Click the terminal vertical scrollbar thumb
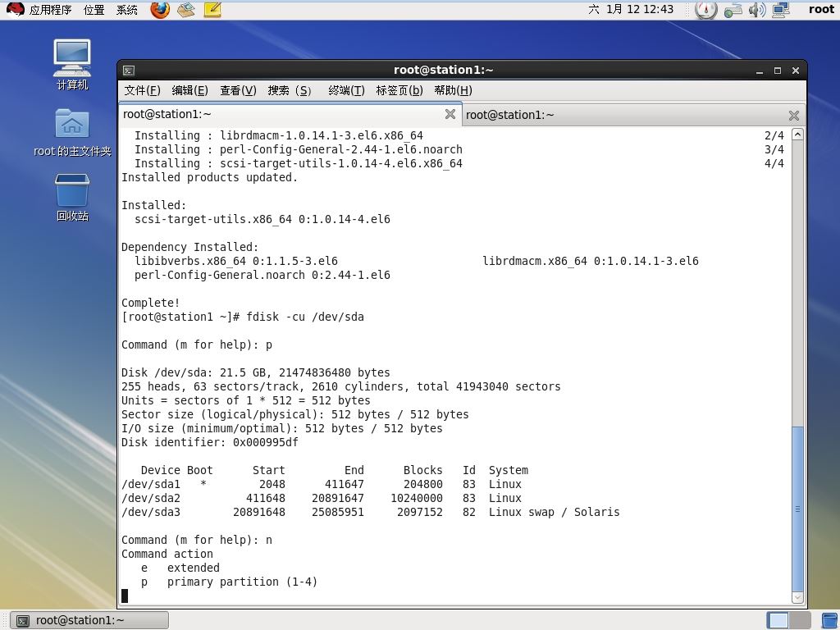The width and height of the screenshot is (840, 630). point(797,509)
